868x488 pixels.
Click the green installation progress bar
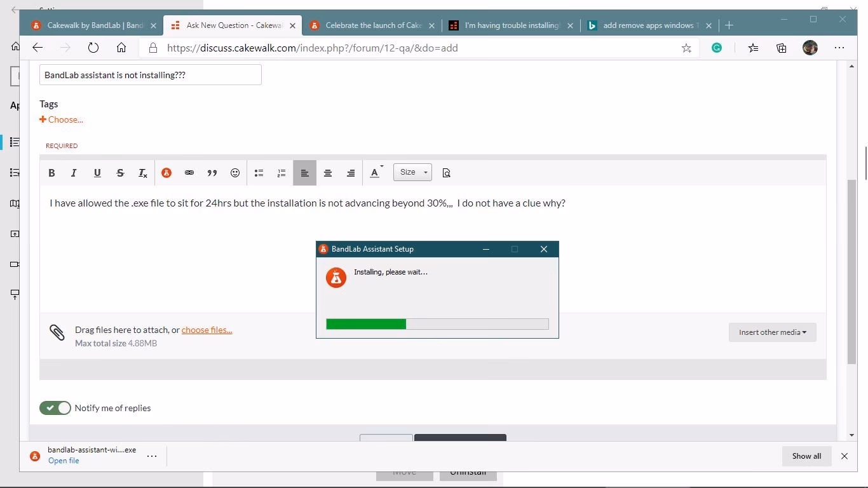366,324
